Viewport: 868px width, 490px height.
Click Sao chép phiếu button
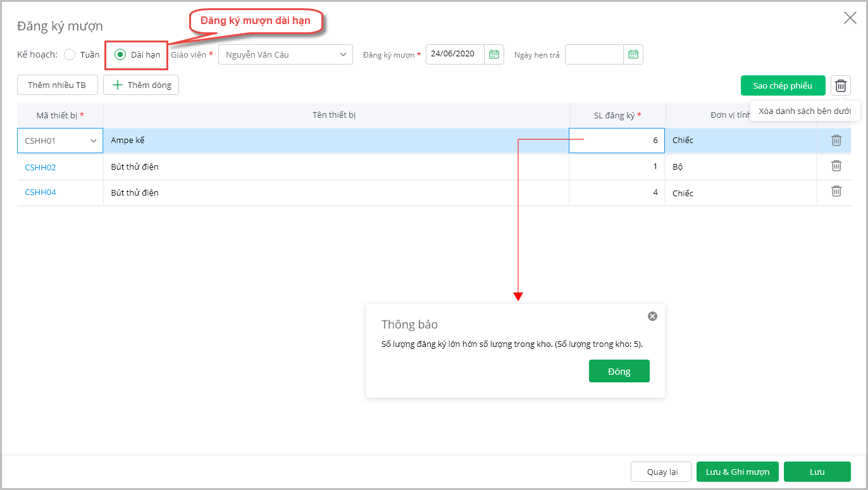click(783, 85)
